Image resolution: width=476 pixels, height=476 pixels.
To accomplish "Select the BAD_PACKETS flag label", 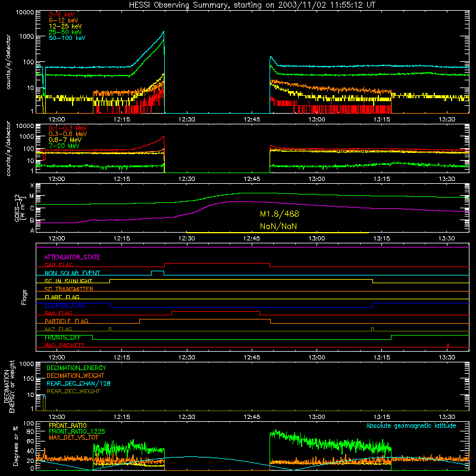I will click(x=65, y=345).
